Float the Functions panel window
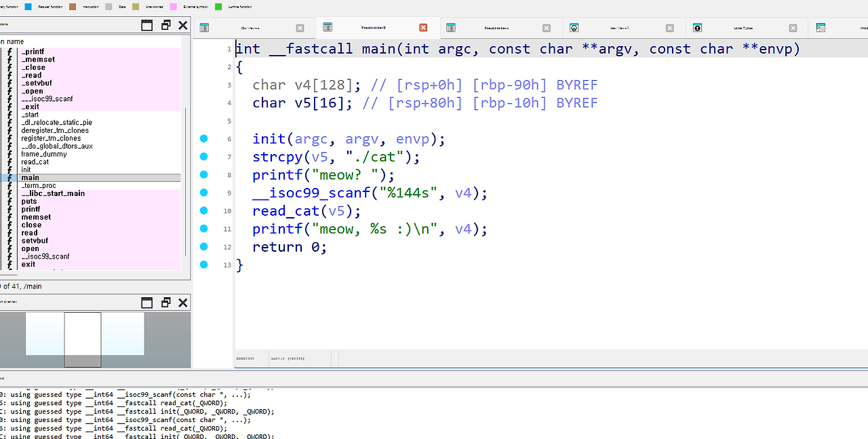 [165, 25]
